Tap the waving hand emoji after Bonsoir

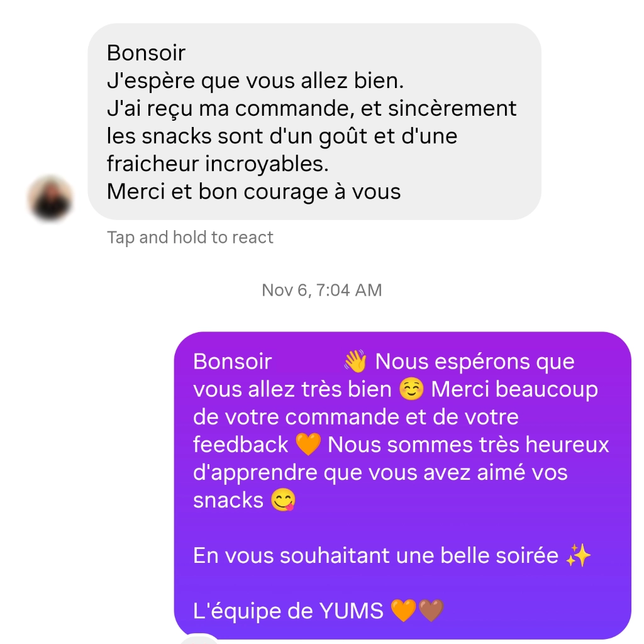[x=355, y=361]
